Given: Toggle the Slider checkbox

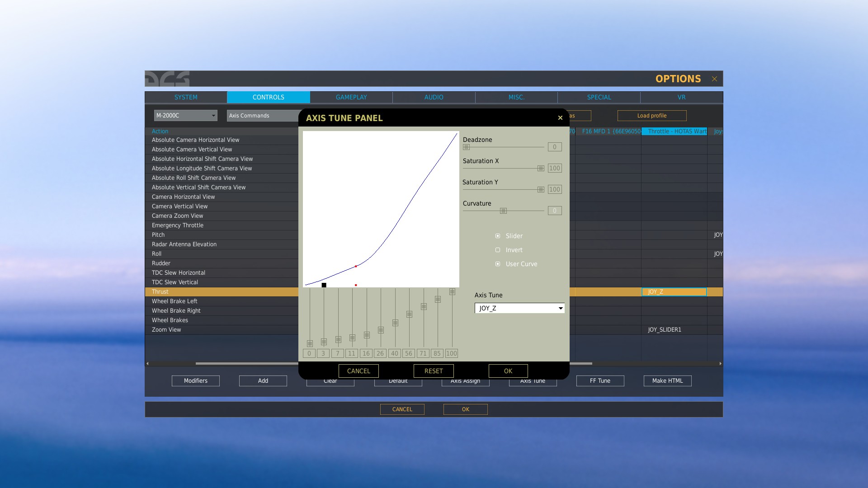Looking at the screenshot, I should tap(498, 236).
